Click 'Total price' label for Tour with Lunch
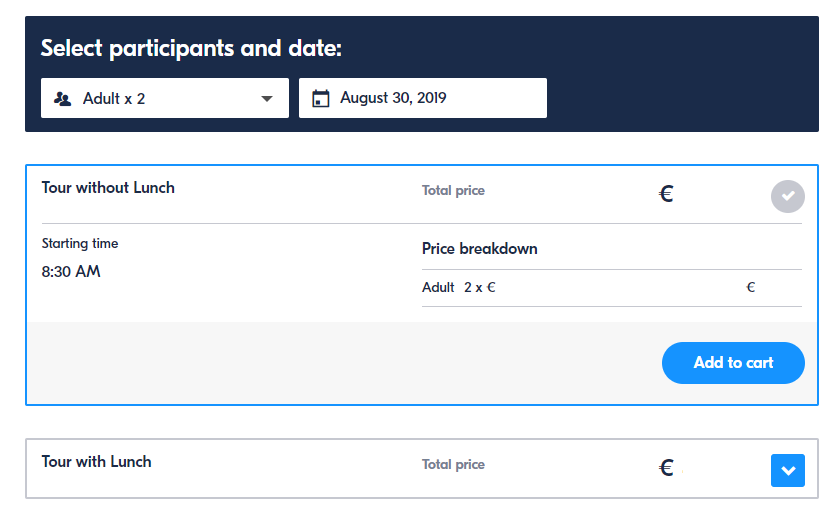 [453, 465]
